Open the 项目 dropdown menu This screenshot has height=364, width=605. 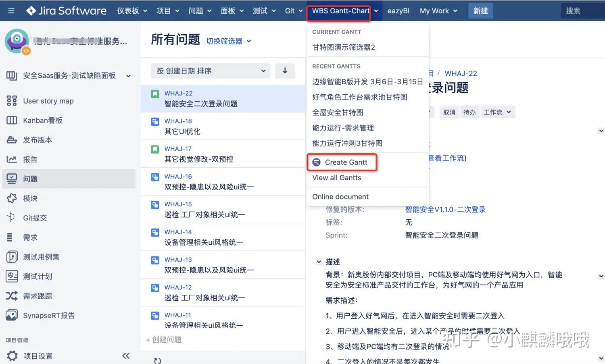coord(168,11)
